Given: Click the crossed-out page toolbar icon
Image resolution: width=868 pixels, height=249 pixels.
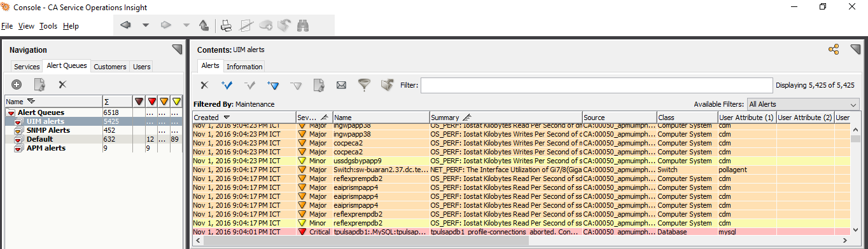Looking at the screenshot, I should pos(246,25).
